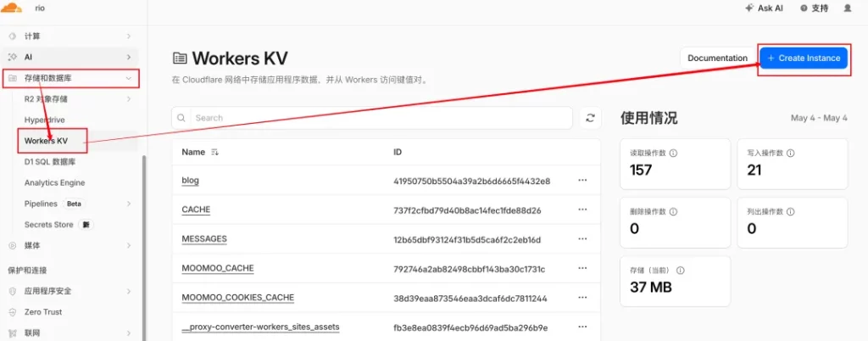The width and height of the screenshot is (868, 341).
Task: Click the sidebar vertical scrollbar
Action: [144, 248]
